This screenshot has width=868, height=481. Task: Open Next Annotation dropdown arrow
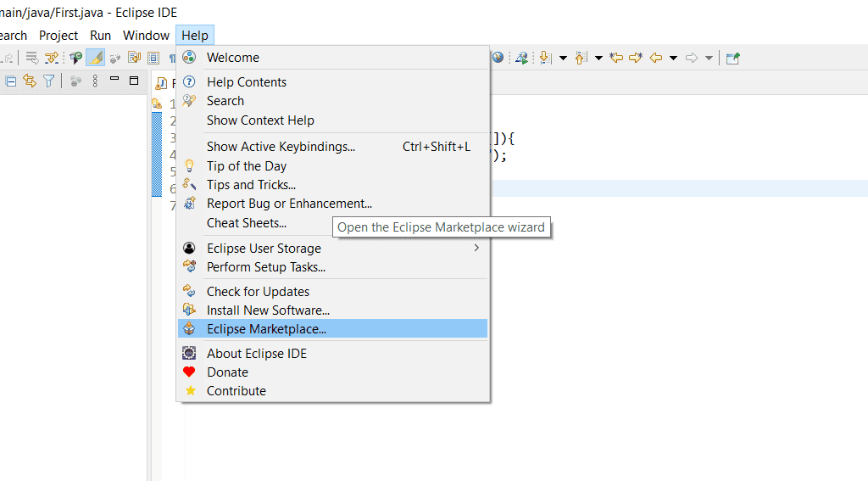click(563, 58)
